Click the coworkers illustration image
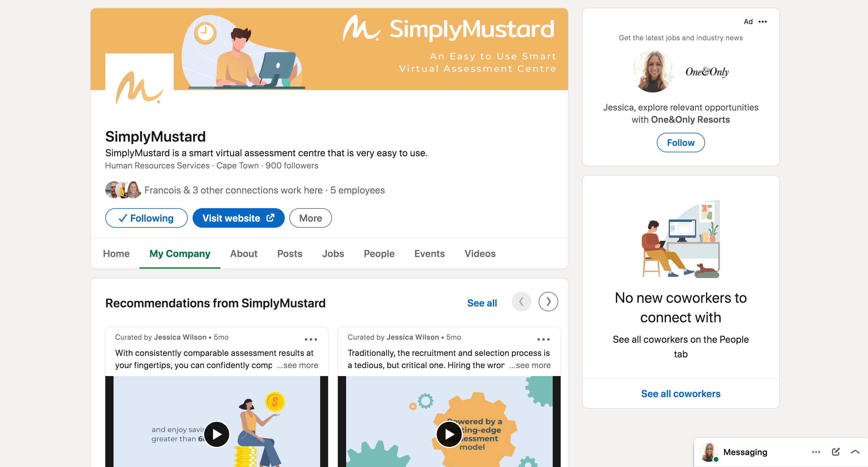Viewport: 868px width, 467px height. coord(680,239)
